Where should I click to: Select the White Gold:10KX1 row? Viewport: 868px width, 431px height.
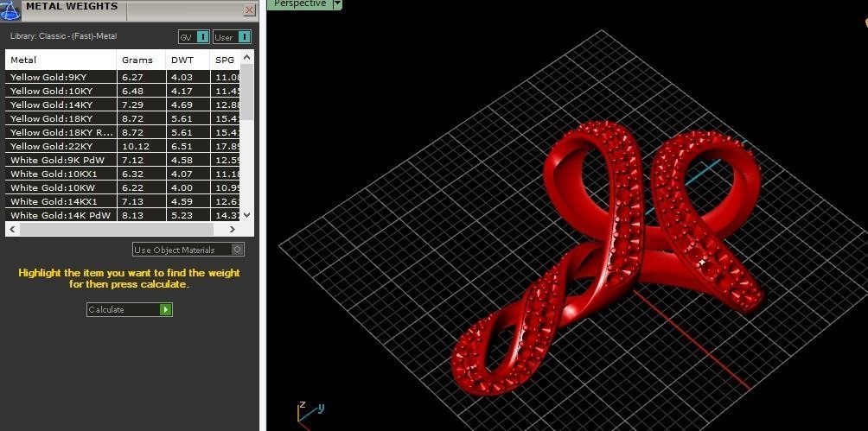[123, 174]
